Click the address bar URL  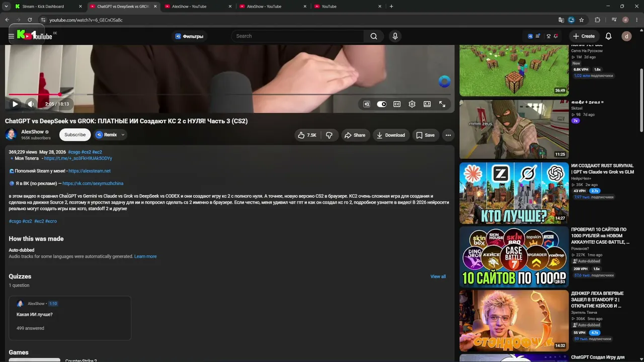pyautogui.click(x=86, y=20)
